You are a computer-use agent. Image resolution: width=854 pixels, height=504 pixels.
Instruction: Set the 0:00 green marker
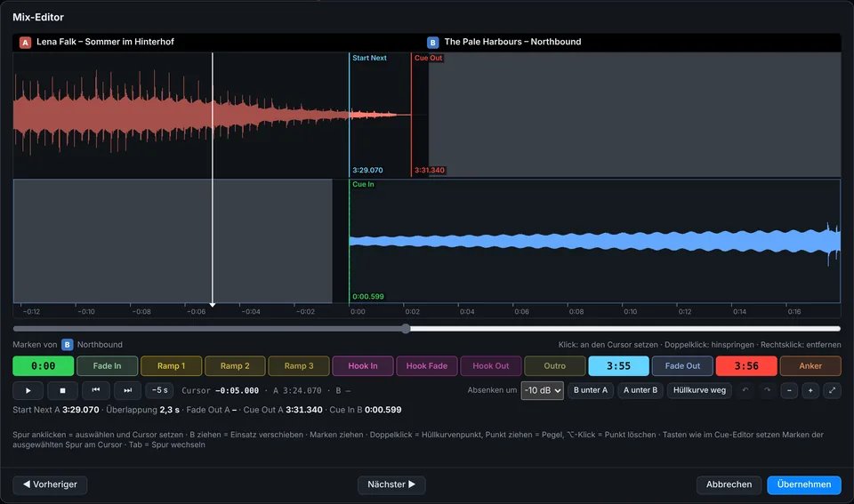pos(43,365)
